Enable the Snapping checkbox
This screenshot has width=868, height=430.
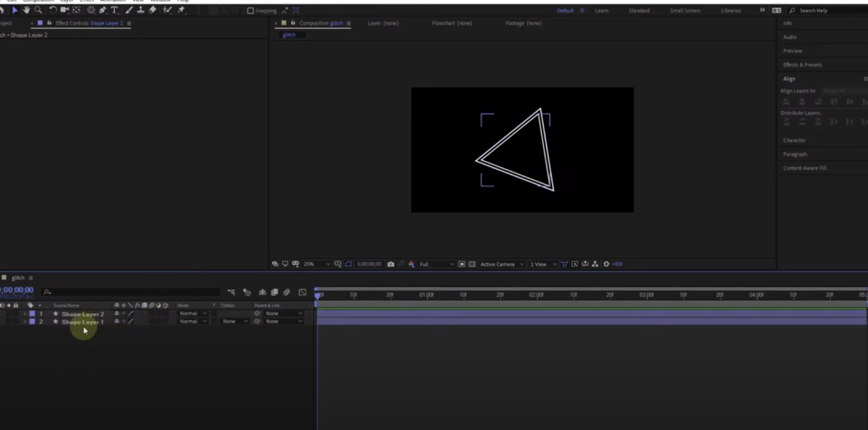pyautogui.click(x=250, y=11)
